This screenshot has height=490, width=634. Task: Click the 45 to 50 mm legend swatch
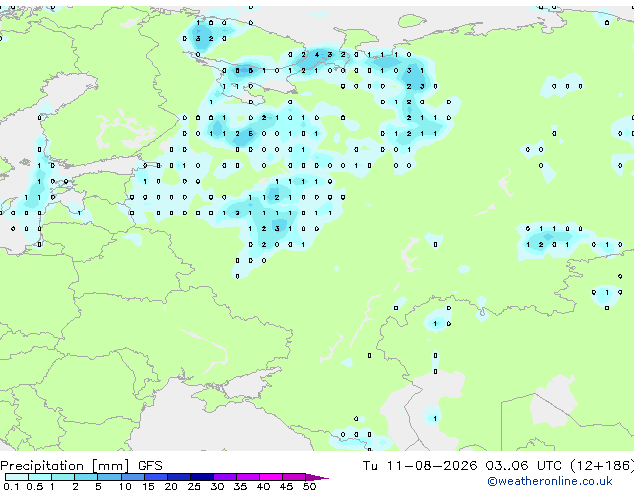tap(294, 477)
